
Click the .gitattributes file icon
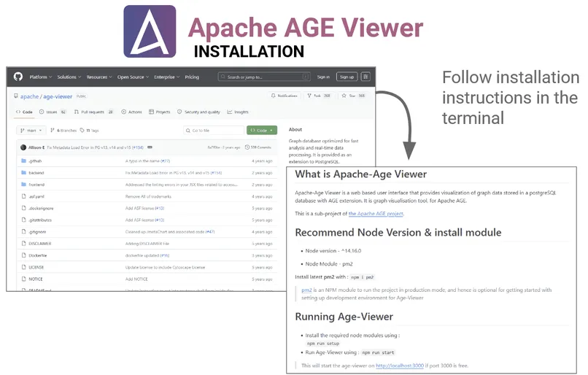(23, 220)
